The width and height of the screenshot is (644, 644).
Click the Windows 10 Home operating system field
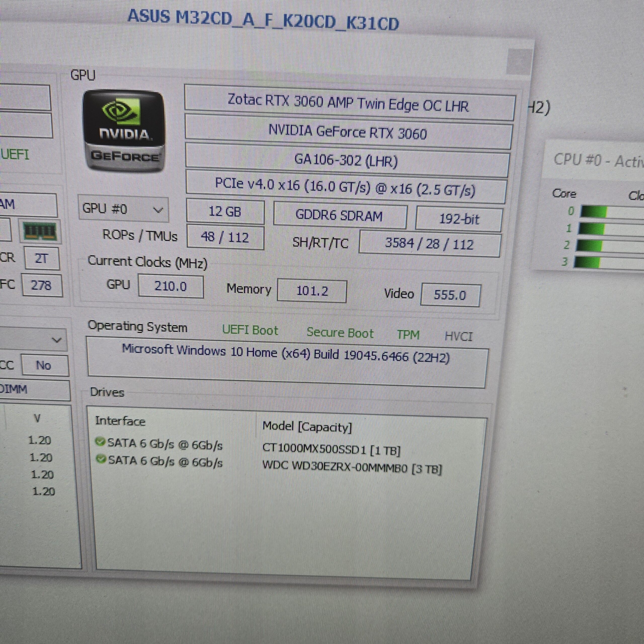(x=286, y=354)
